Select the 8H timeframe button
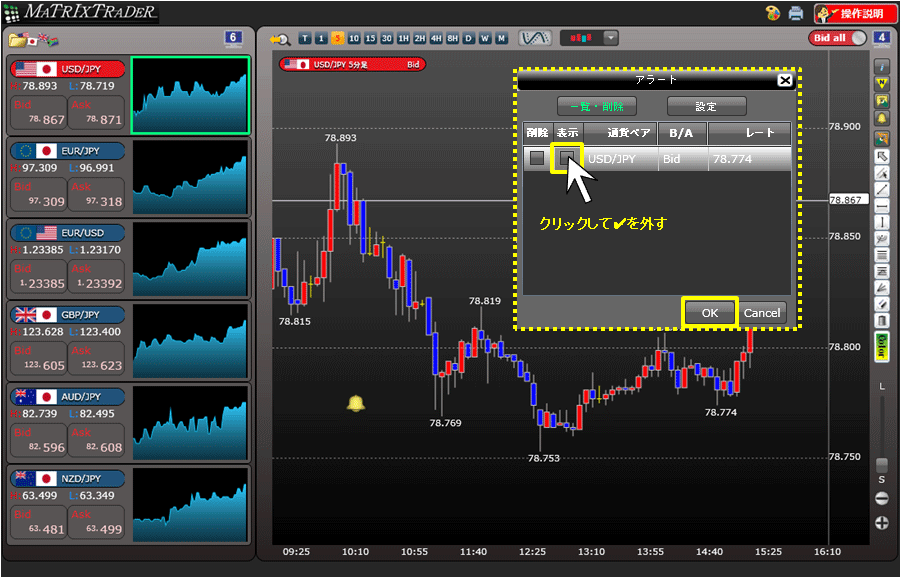901x578 pixels. coord(453,38)
